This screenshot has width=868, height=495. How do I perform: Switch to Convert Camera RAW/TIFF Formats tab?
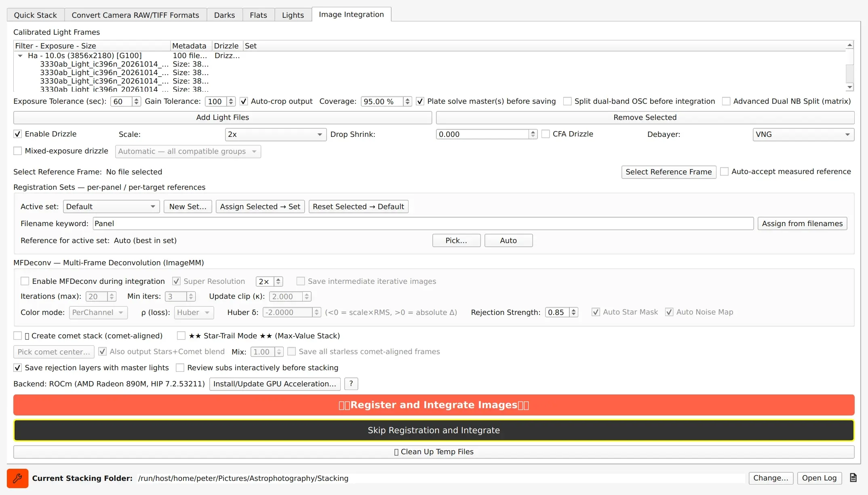(x=135, y=15)
